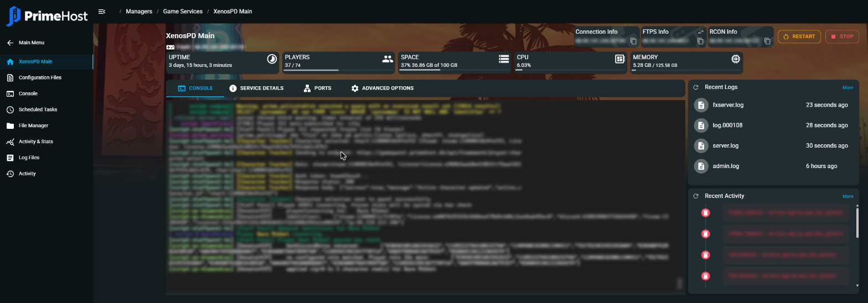Click the console output scrollbar
This screenshot has width=868, height=303.
pyautogui.click(x=680, y=284)
